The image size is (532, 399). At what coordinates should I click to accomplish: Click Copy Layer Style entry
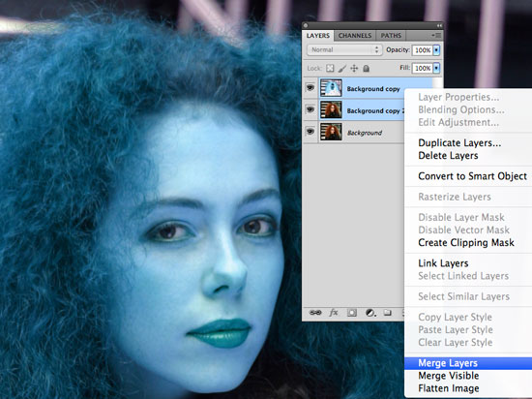(x=468, y=317)
